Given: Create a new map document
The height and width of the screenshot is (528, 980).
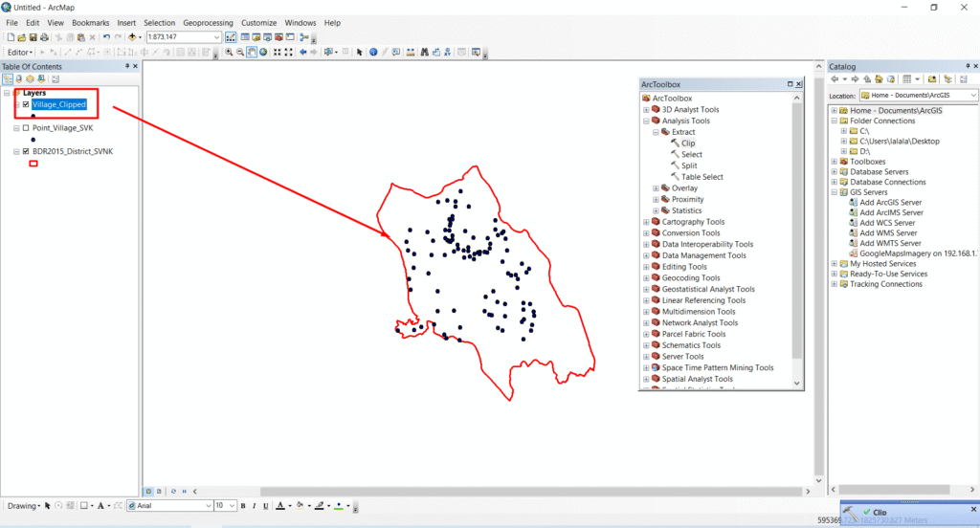Looking at the screenshot, I should 11,37.
